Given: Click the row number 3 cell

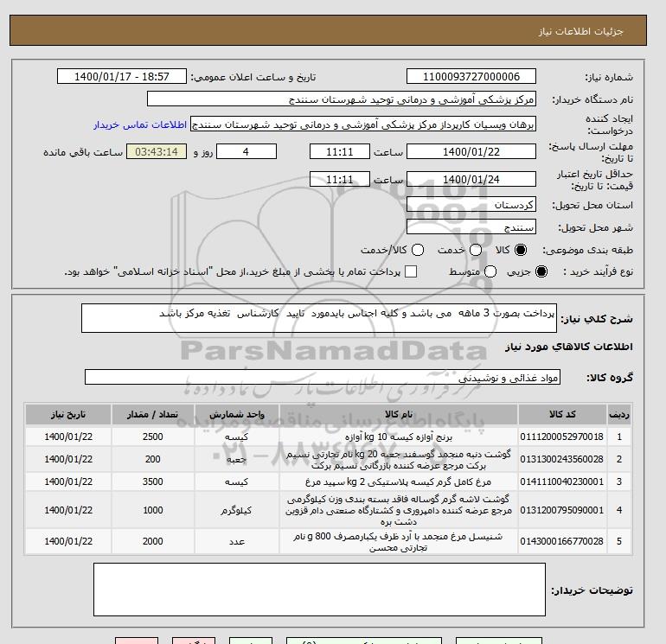Looking at the screenshot, I should click(619, 481).
